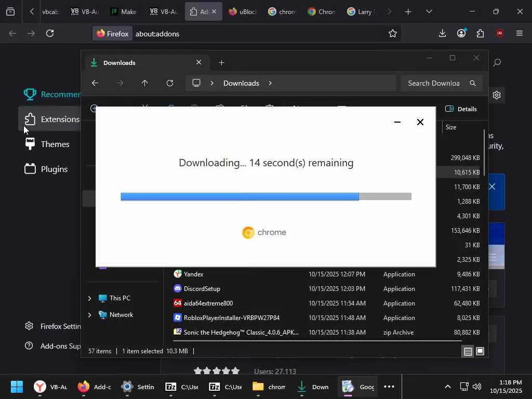Switch to the uBlock Firefox tab
This screenshot has width=532, height=399.
coord(242,12)
